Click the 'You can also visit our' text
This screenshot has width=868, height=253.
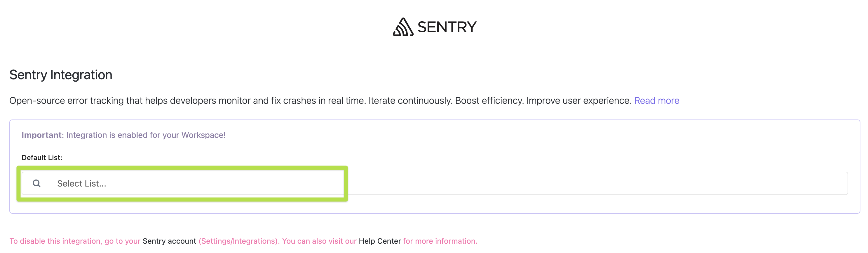(x=319, y=241)
